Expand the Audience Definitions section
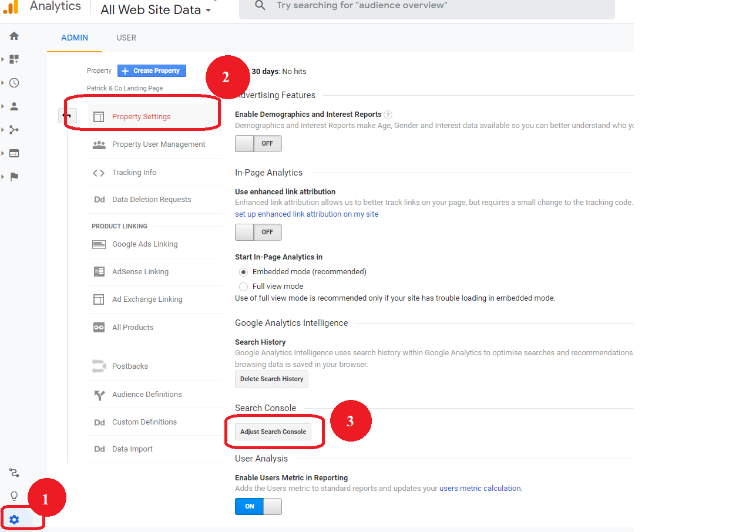The height and width of the screenshot is (532, 756). coord(147,395)
